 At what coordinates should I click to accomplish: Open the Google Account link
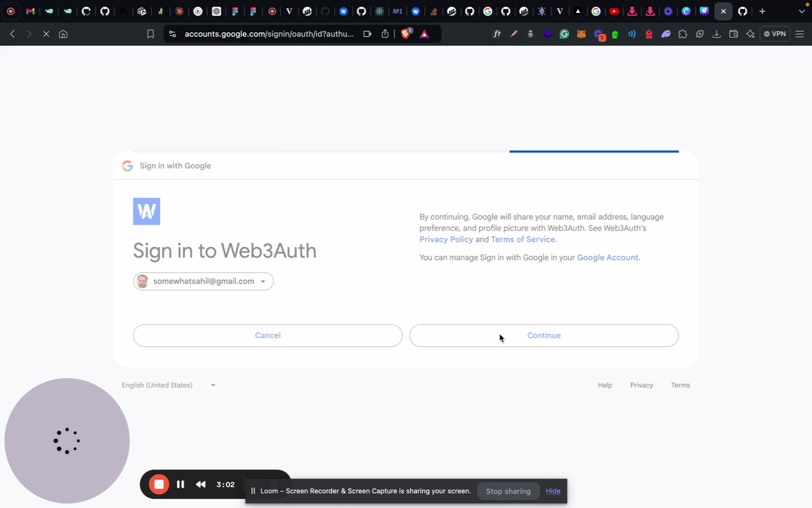coord(607,257)
